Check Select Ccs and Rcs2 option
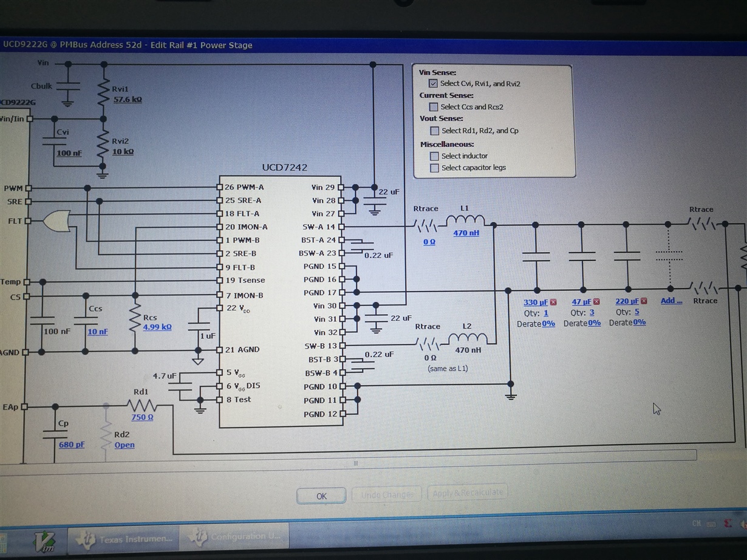 point(434,107)
